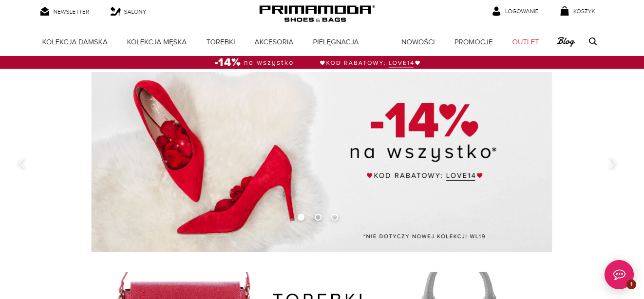Open the Kolekcja Męska menu
Screen dimensions: 644x299
(157, 42)
